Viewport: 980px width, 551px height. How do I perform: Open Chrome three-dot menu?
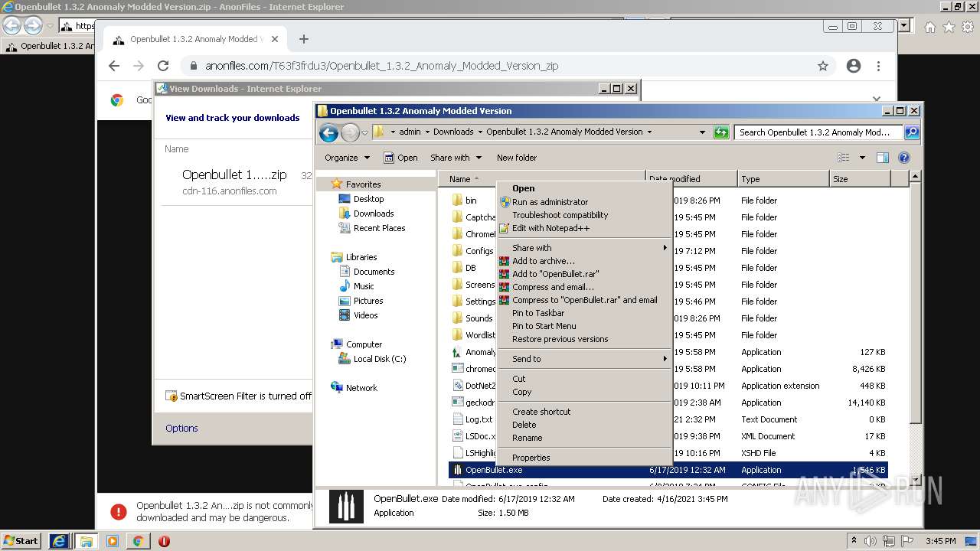tap(878, 66)
